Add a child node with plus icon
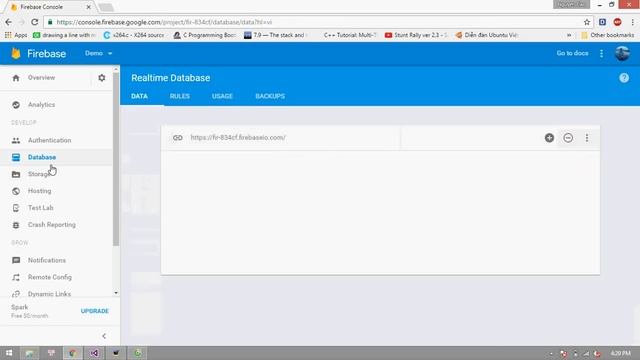640x360 pixels. [549, 138]
